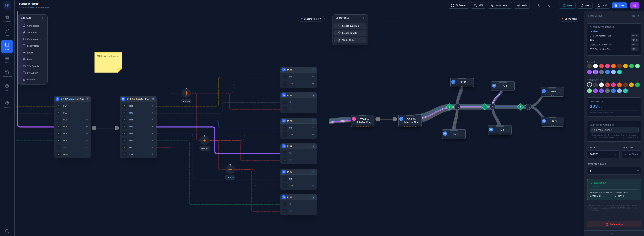
Task: Click the purple print icon button
Action: [x=634, y=5]
